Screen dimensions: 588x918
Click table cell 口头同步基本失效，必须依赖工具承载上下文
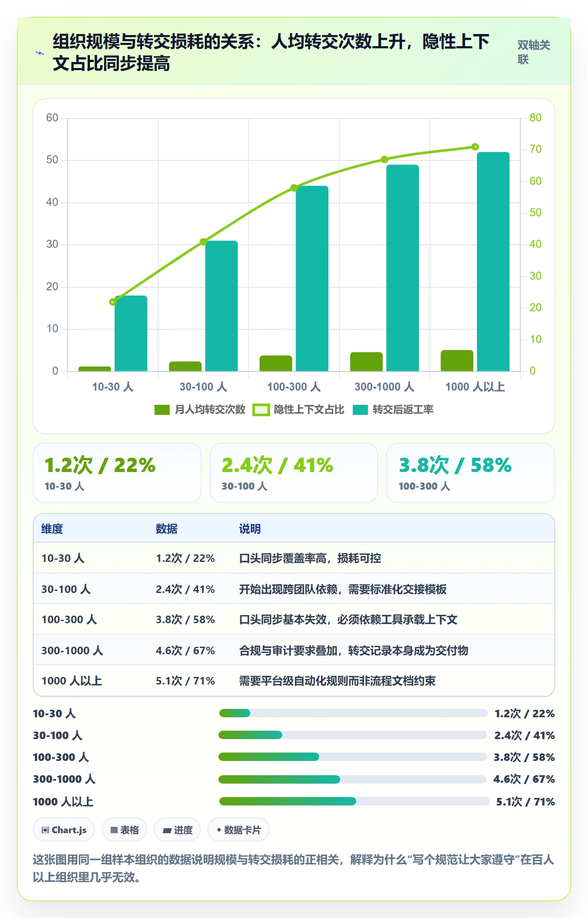348,619
